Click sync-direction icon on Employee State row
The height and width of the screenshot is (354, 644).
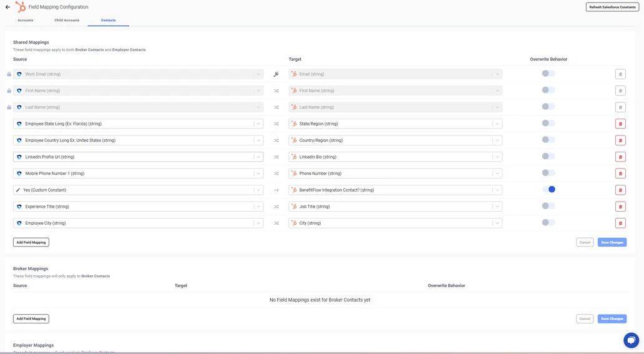(x=276, y=124)
